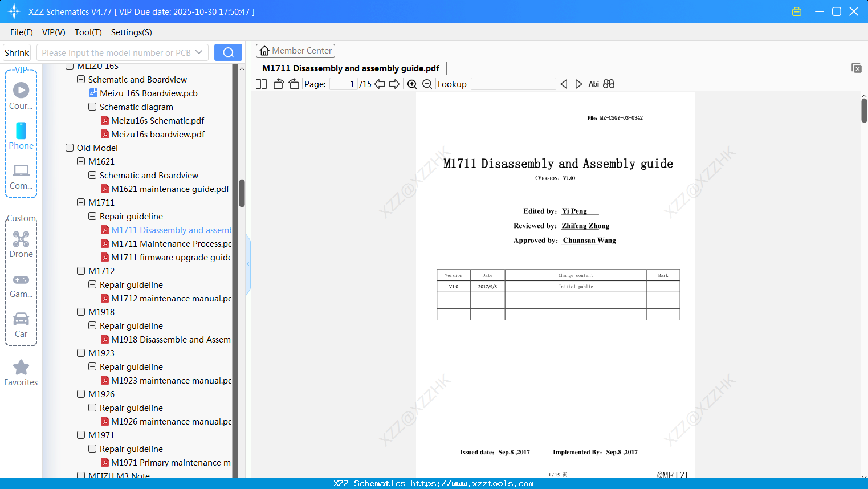The image size is (868, 489).
Task: Open M1621 maintenance guide.pdf
Action: pyautogui.click(x=170, y=189)
